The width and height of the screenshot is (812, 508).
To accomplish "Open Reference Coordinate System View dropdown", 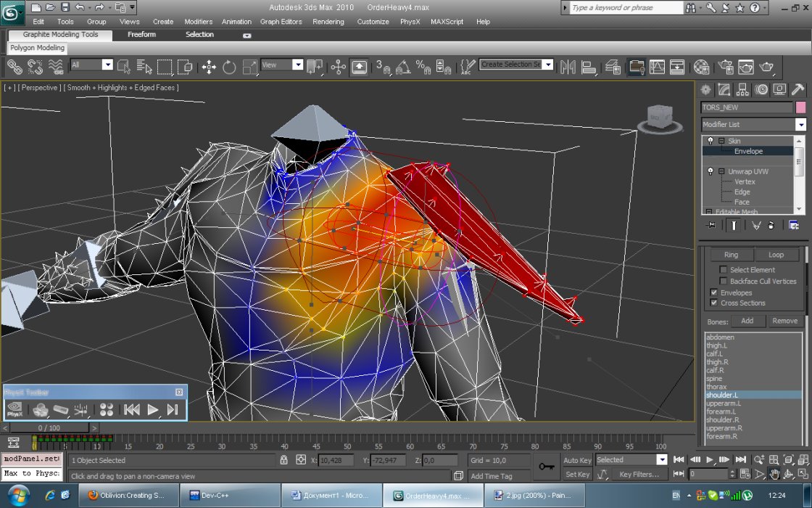I will click(297, 65).
